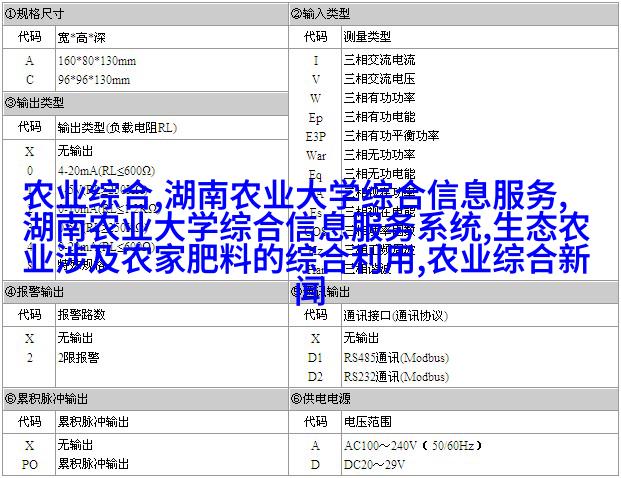Click the 三相有功功率 entry
Screen dimensions: 621x478
click(x=379, y=98)
